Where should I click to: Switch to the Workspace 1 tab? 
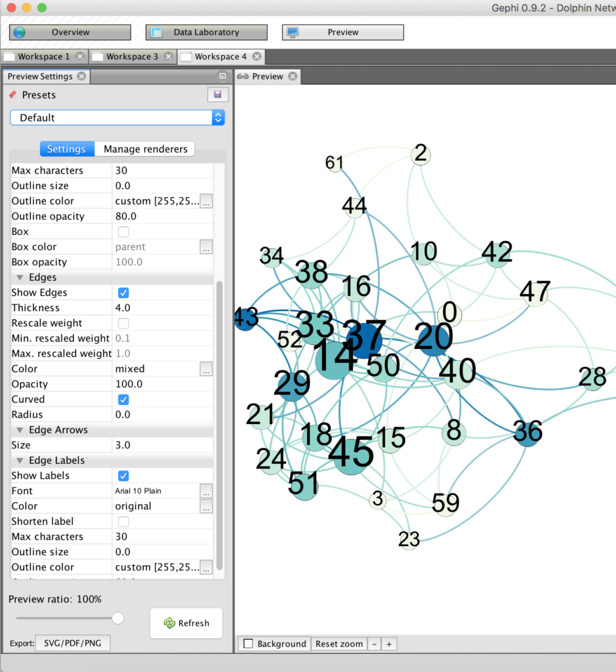tap(44, 56)
